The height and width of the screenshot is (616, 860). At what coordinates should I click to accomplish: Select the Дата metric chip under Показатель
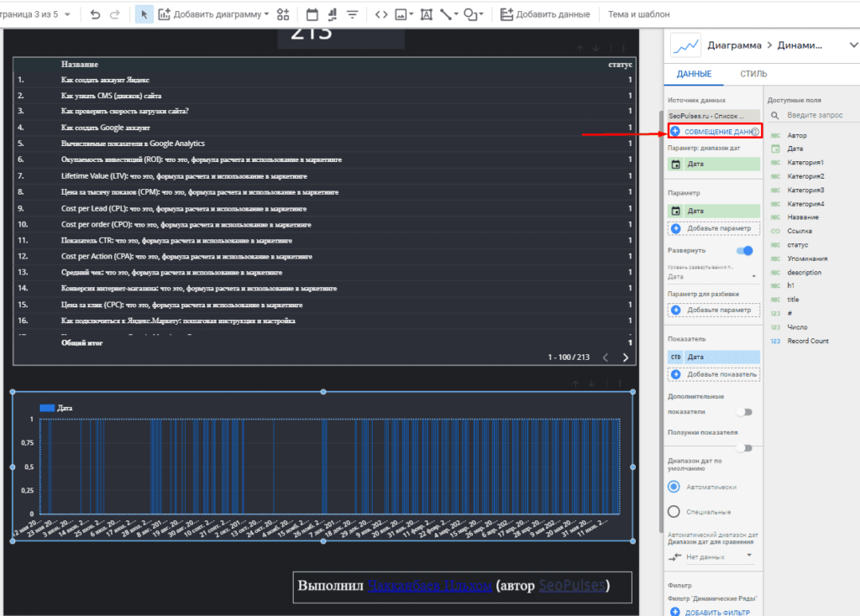tap(714, 357)
